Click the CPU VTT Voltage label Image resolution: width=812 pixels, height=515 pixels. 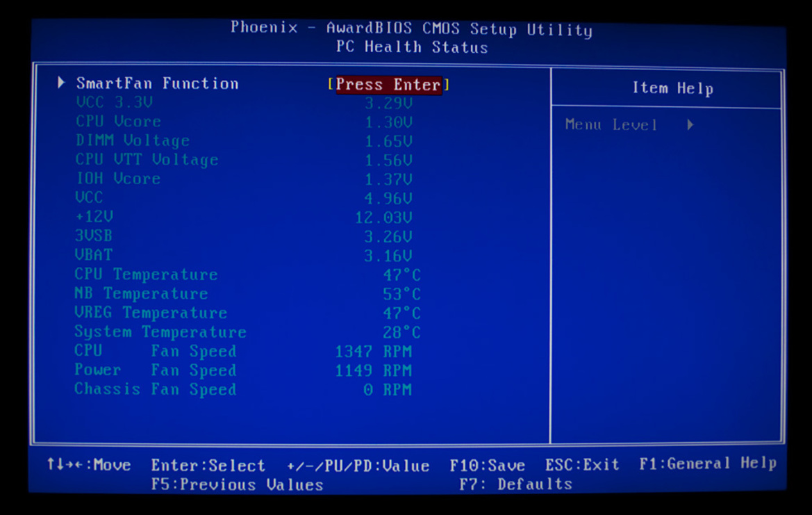(x=147, y=160)
